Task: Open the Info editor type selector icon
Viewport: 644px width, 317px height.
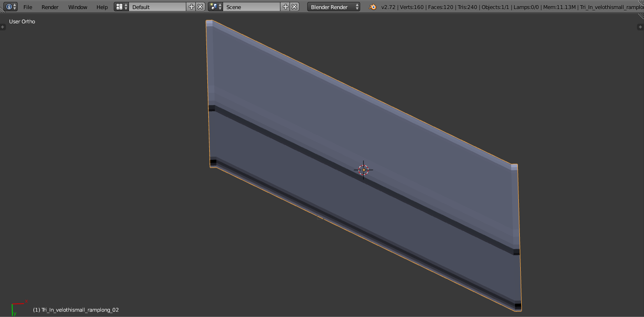Action: point(11,7)
